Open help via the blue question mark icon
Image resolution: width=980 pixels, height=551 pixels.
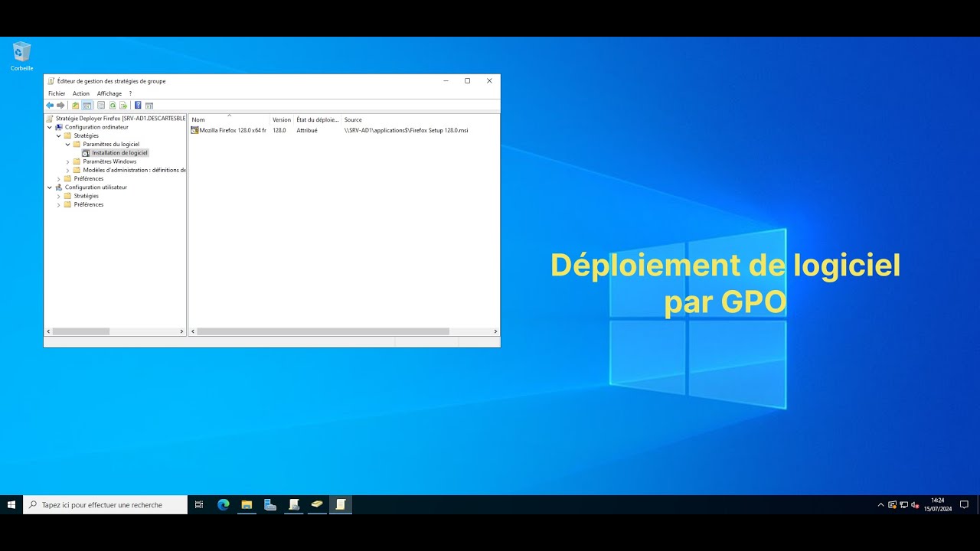click(138, 106)
